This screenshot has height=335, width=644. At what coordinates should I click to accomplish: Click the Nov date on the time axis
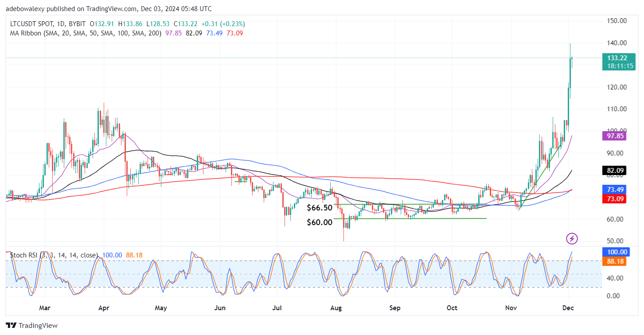pyautogui.click(x=511, y=307)
